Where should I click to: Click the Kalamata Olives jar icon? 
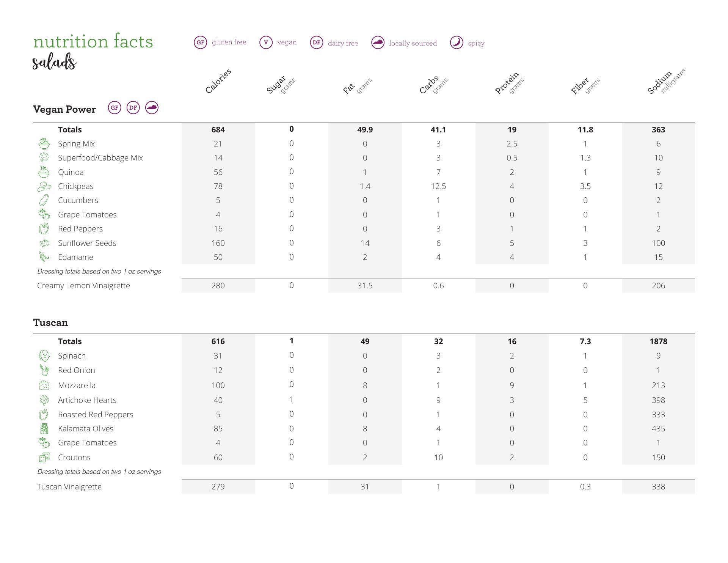(x=44, y=429)
